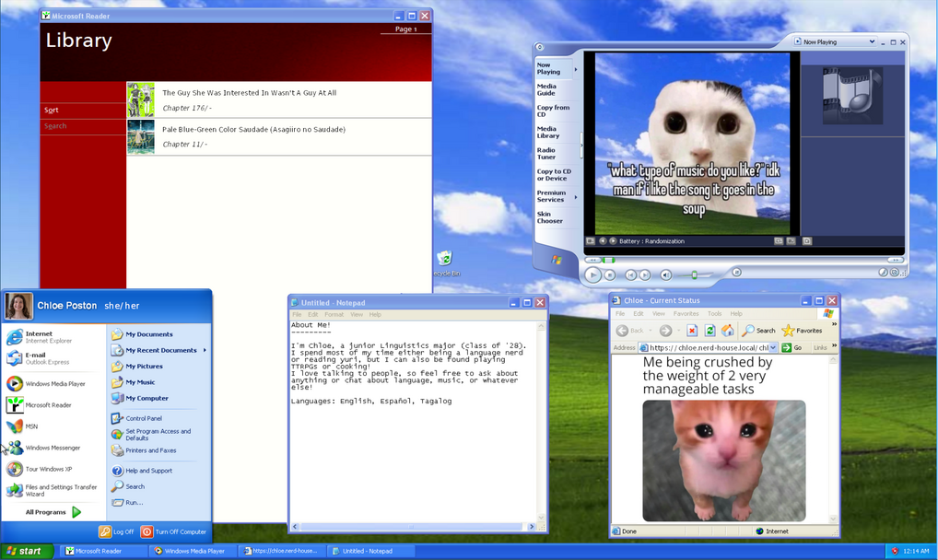Expand All Programs in Start menu
The image size is (938, 560).
tap(53, 512)
